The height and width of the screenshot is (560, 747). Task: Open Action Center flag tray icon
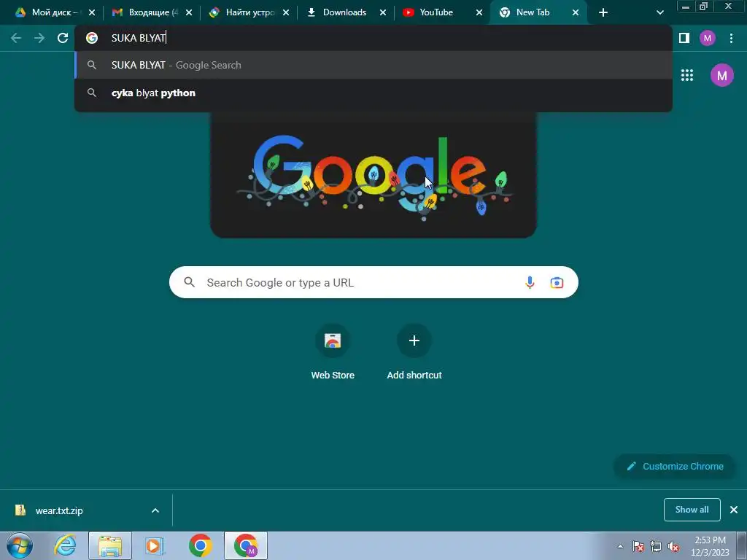[x=638, y=546]
